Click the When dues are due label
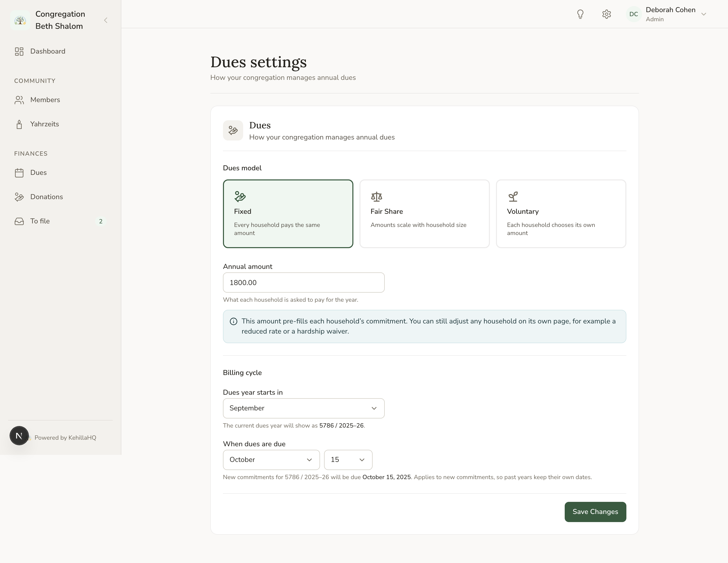This screenshot has height=563, width=728. [x=254, y=444]
